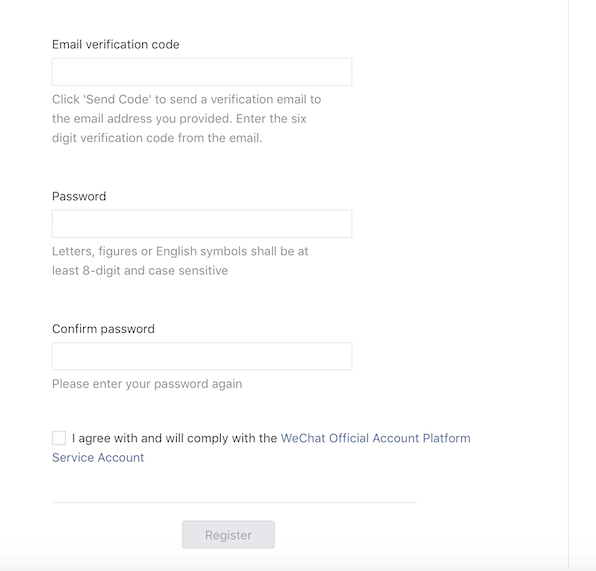596x571 pixels.
Task: Click the 'Confirm password' label
Action: [103, 329]
